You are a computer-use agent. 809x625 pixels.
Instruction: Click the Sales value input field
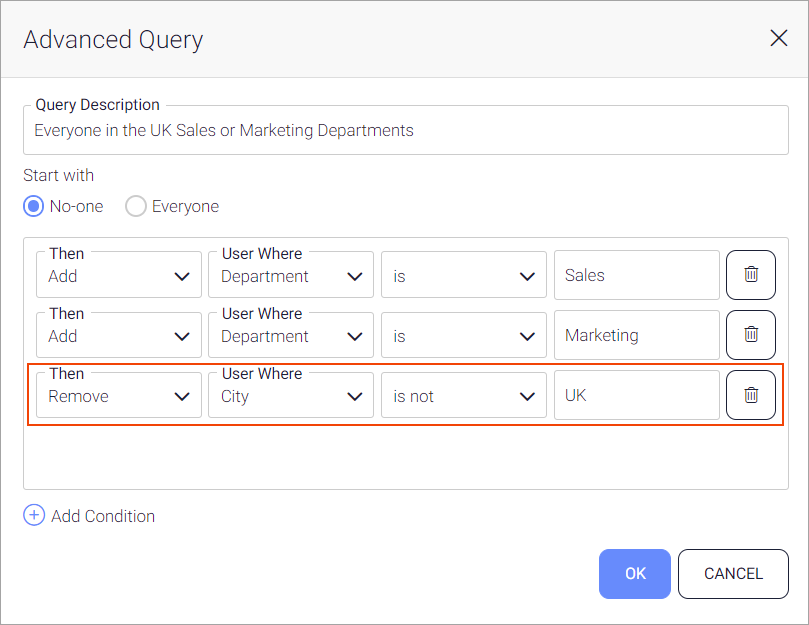click(x=636, y=275)
